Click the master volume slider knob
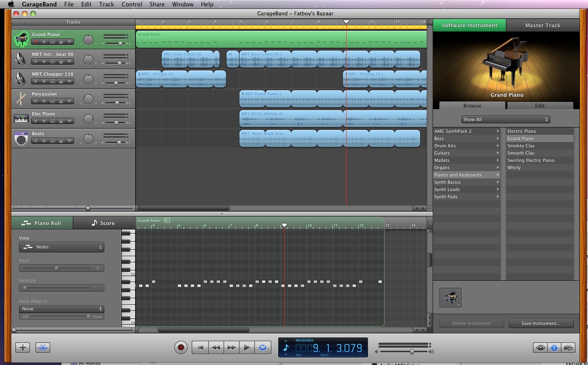 (412, 352)
